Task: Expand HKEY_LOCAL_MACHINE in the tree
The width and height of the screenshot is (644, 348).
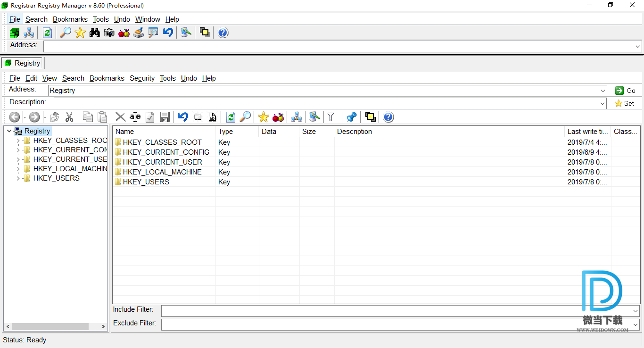Action: (x=18, y=169)
